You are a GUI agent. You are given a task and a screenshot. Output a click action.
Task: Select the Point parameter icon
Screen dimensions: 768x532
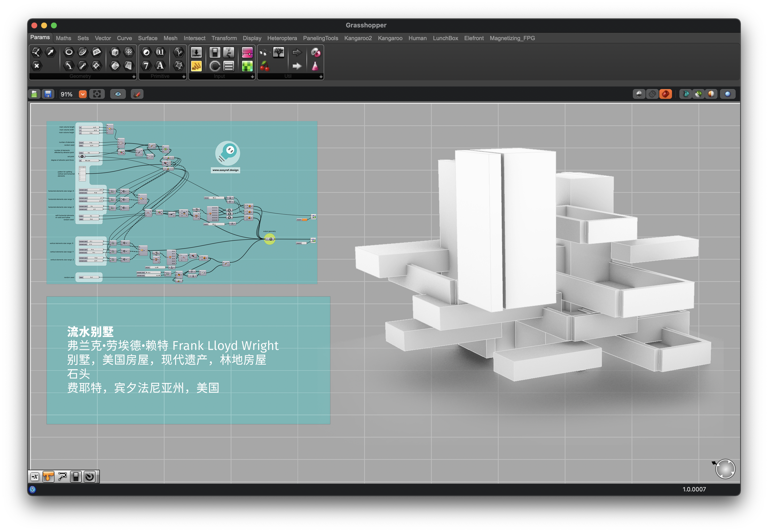pyautogui.click(x=36, y=66)
